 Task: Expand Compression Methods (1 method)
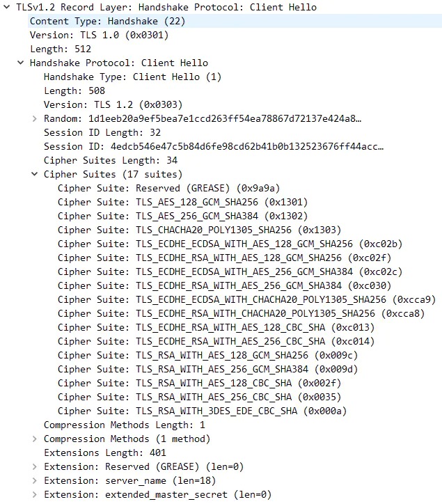tap(34, 439)
